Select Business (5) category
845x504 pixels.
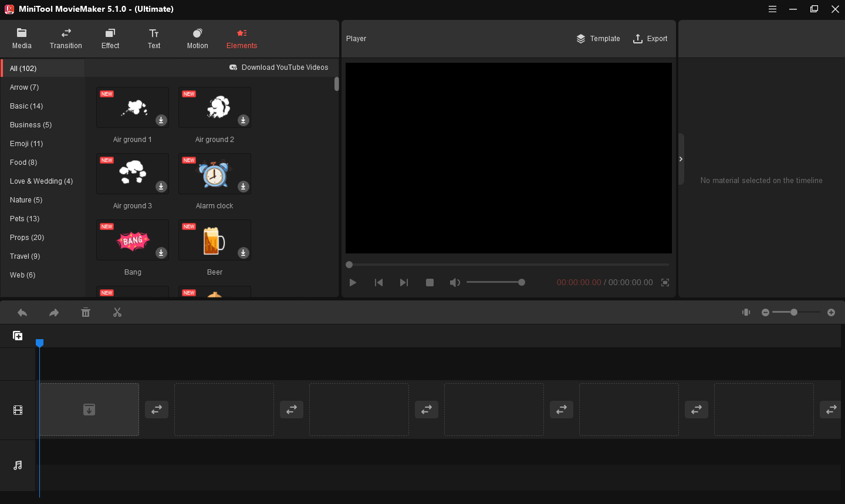coord(43,125)
